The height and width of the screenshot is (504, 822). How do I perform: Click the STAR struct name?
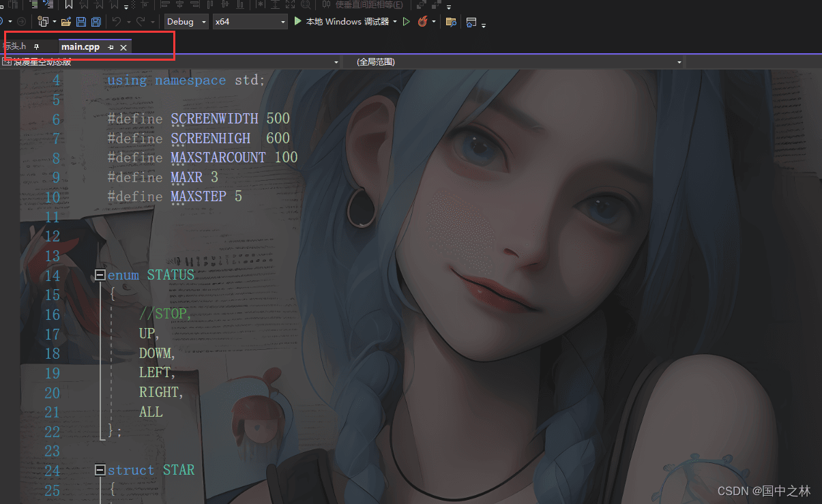(179, 470)
